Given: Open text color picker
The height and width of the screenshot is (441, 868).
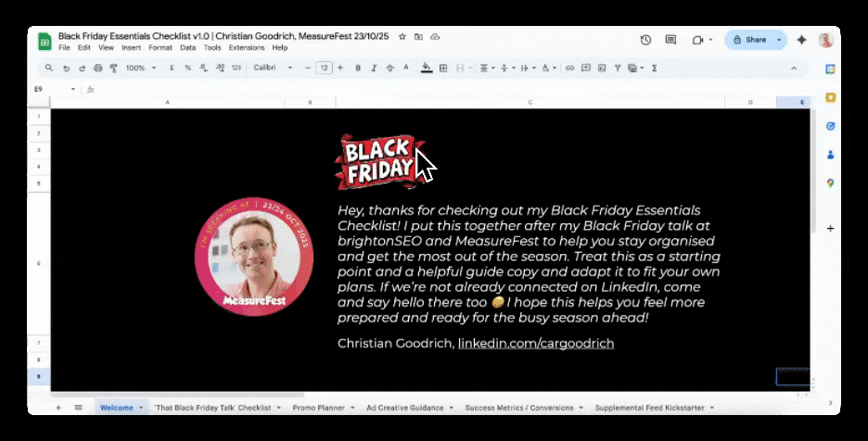Looking at the screenshot, I should click(406, 68).
